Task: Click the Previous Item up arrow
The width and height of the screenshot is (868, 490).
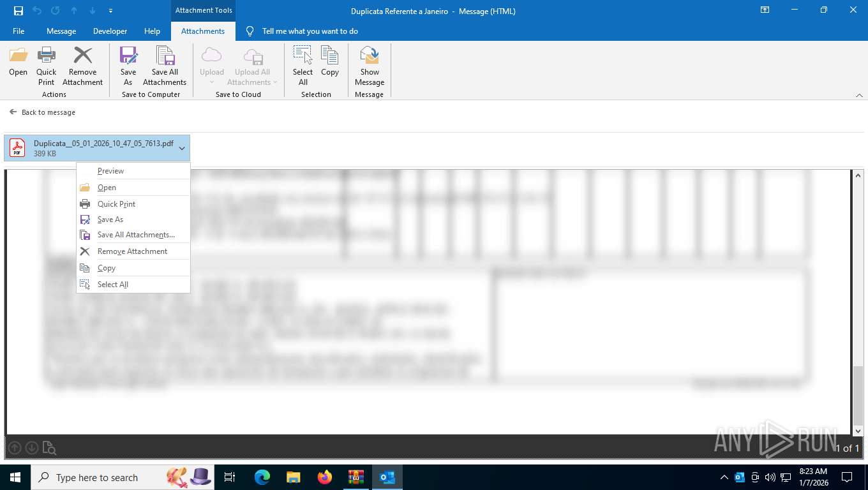Action: pos(74,11)
